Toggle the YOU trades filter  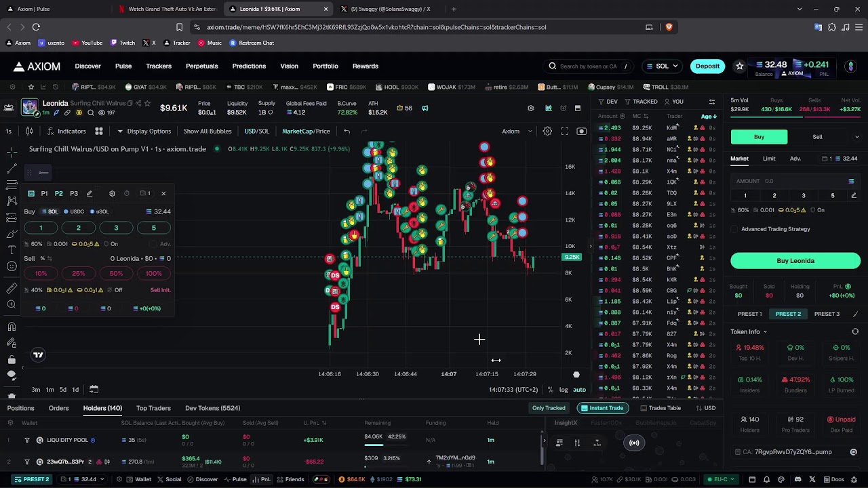coord(673,102)
